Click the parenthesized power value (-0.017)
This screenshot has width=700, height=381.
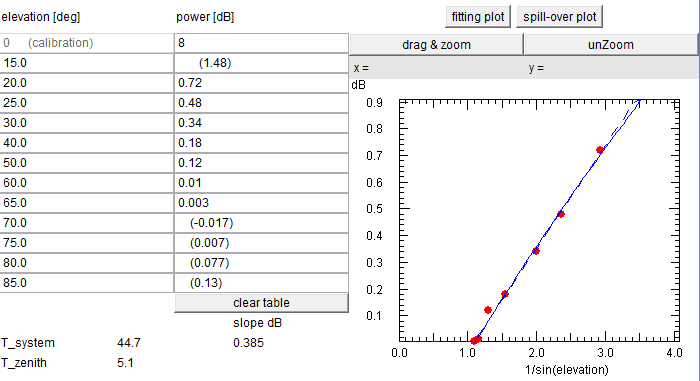coord(261,223)
